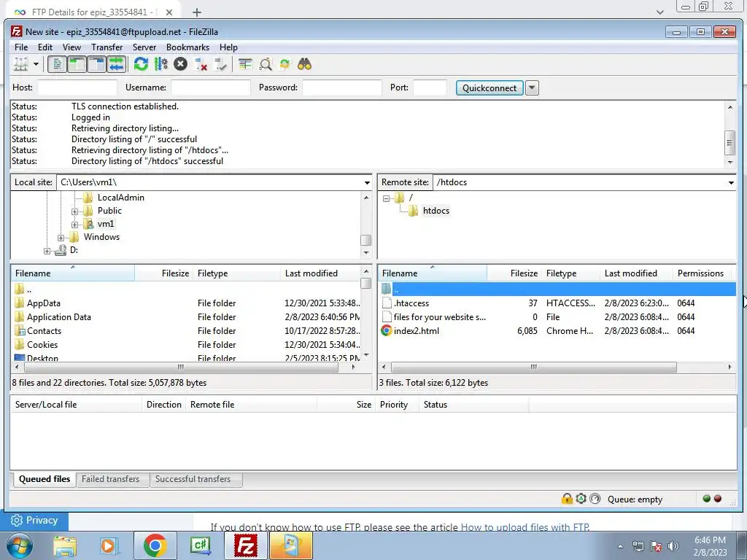747x560 pixels.
Task: Search for files recursively with binoculars icon
Action: [304, 64]
